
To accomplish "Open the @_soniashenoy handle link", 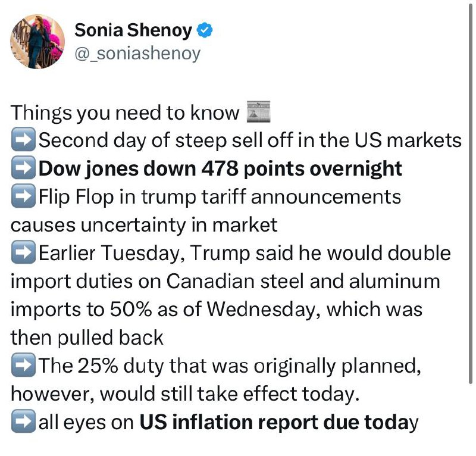I will click(137, 54).
